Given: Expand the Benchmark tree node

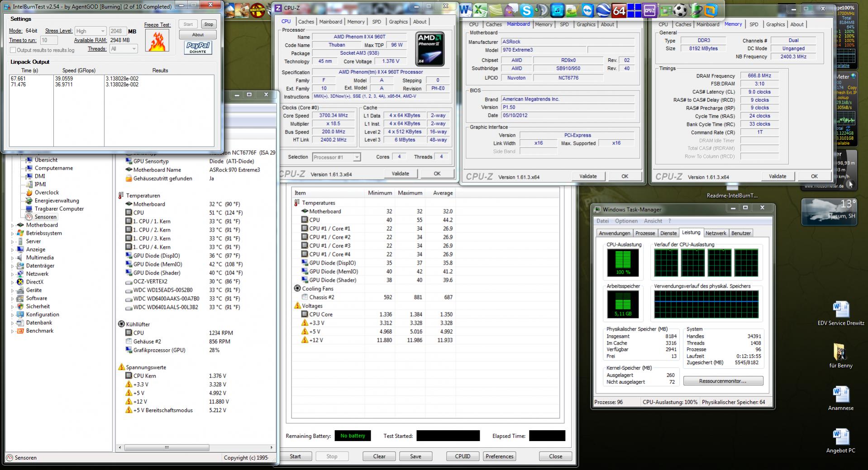Looking at the screenshot, I should (12, 331).
